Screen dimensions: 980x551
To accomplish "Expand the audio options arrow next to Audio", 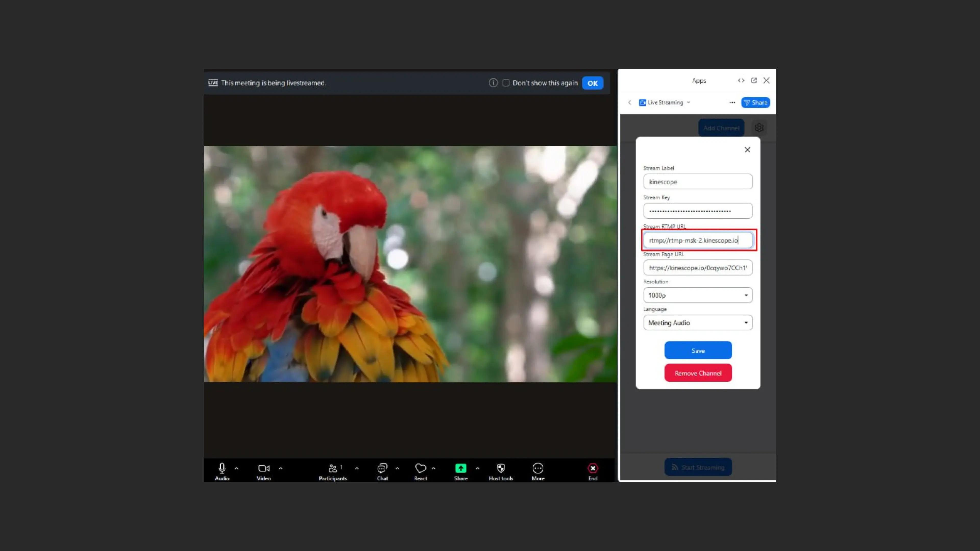I will click(237, 468).
